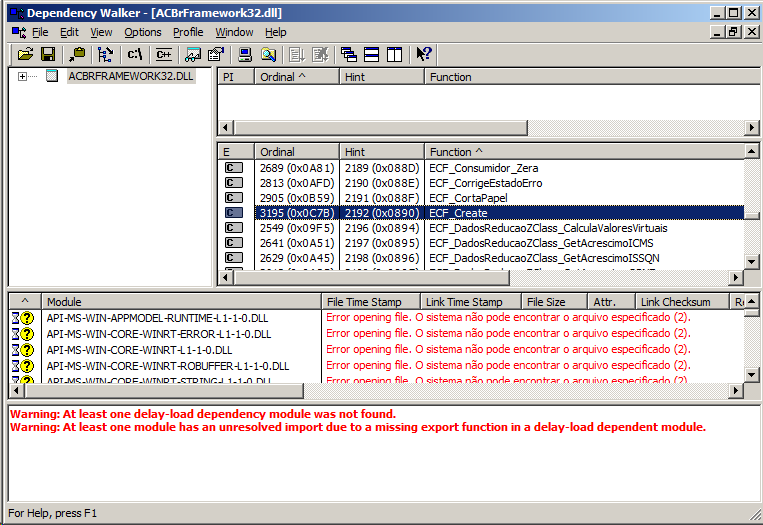This screenshot has height=525, width=763.
Task: Open module Properties toolbar icon
Action: click(216, 54)
